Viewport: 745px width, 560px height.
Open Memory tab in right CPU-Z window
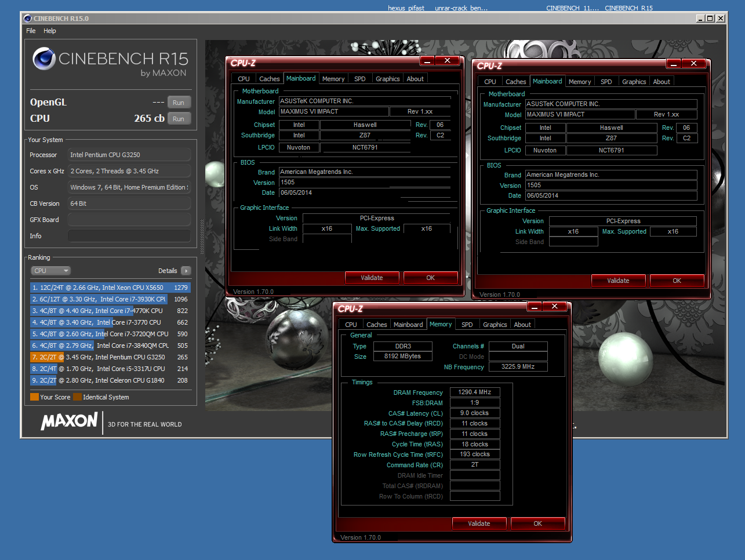point(580,82)
